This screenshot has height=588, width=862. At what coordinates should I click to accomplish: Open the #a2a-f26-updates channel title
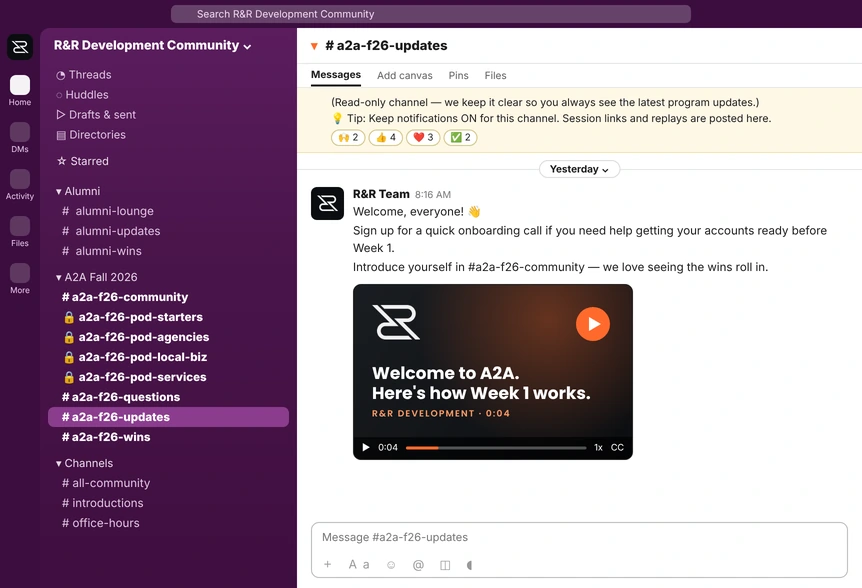[386, 46]
